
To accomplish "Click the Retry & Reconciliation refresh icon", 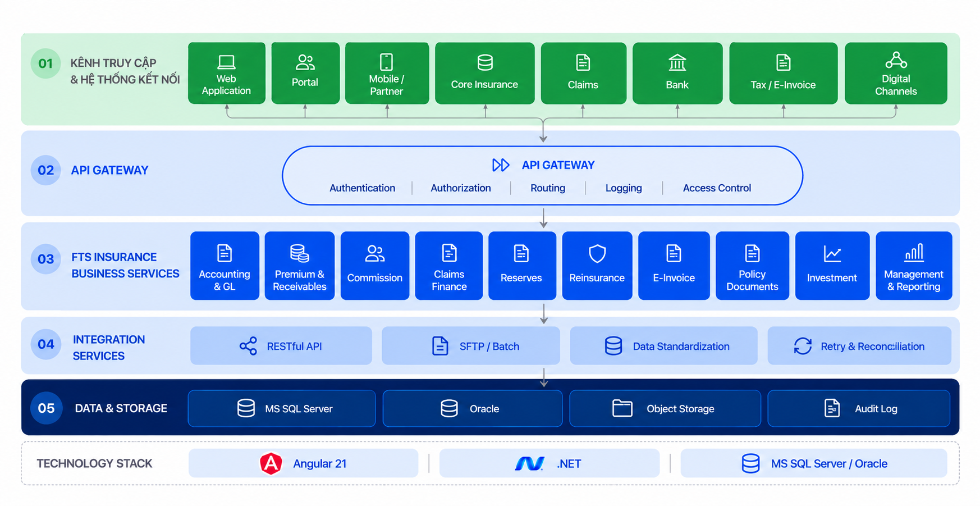I will (803, 346).
